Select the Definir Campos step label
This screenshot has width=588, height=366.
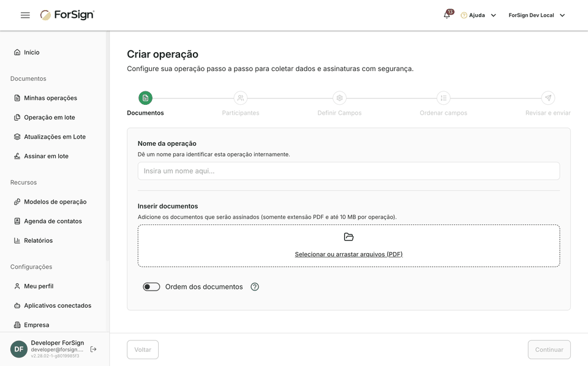339,113
